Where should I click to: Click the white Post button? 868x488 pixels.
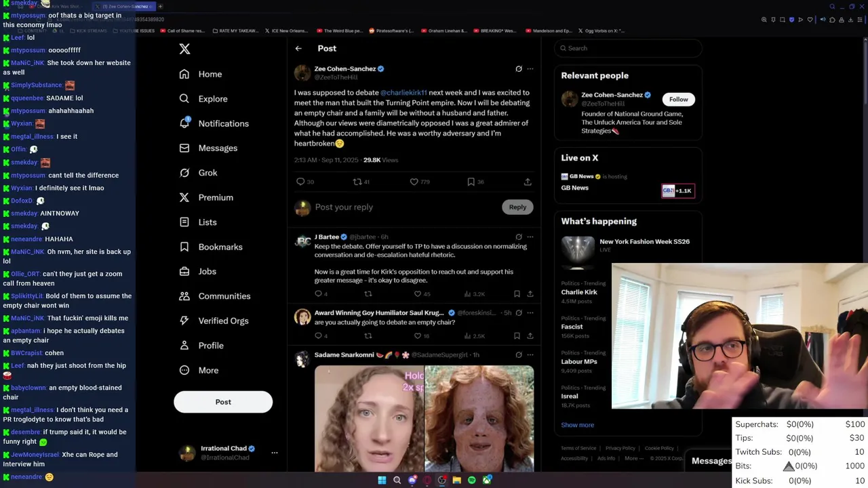tap(223, 402)
